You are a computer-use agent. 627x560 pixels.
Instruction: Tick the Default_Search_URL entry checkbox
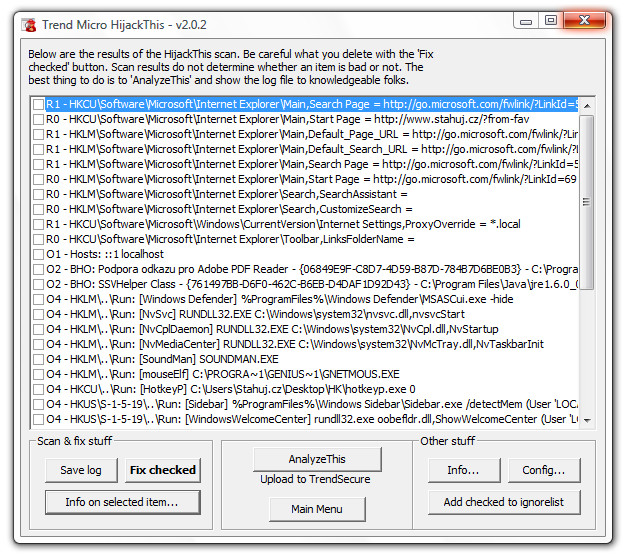38,149
